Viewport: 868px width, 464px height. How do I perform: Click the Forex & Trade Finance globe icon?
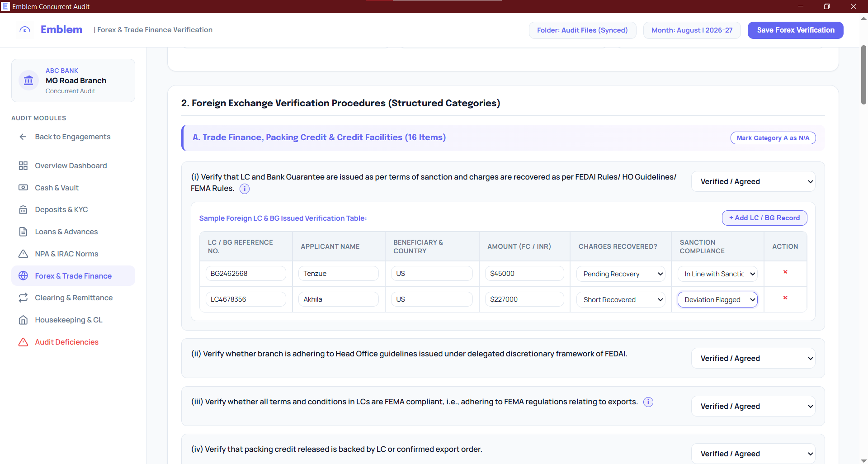click(x=23, y=276)
